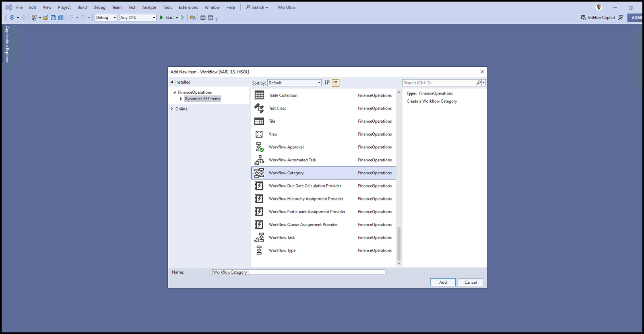Open the Debug configuration dropdown
This screenshot has width=644, height=334.
(x=106, y=17)
